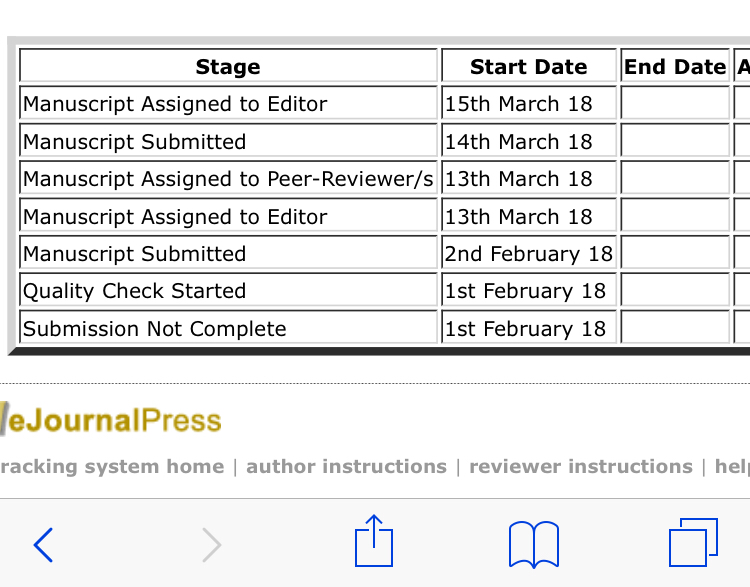The height and width of the screenshot is (587, 750).
Task: Open the Safari share sheet
Action: [x=374, y=542]
